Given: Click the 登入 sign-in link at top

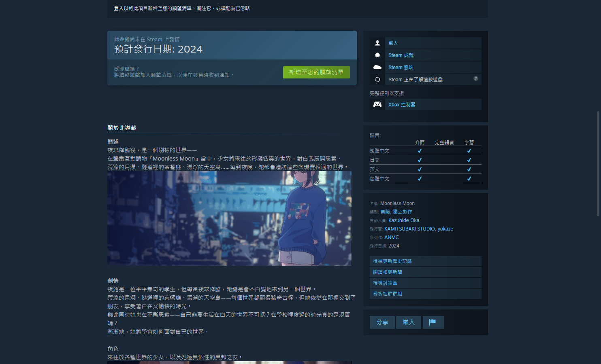Looking at the screenshot, I should pos(119,8).
